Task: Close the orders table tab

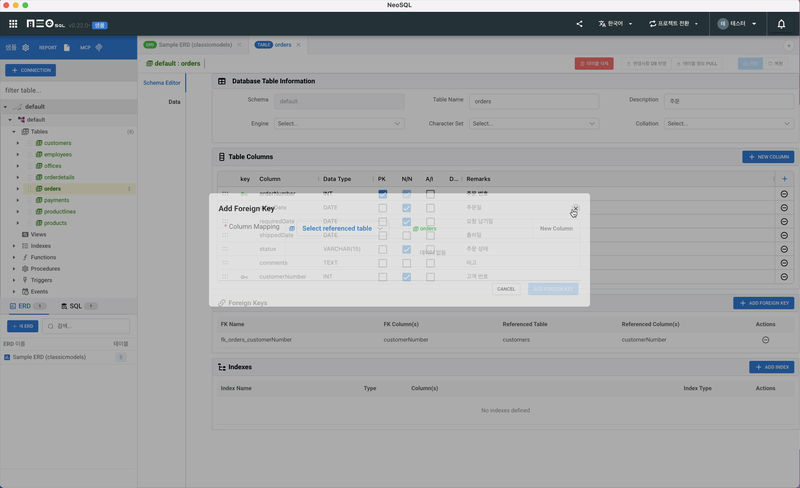Action: [298, 45]
